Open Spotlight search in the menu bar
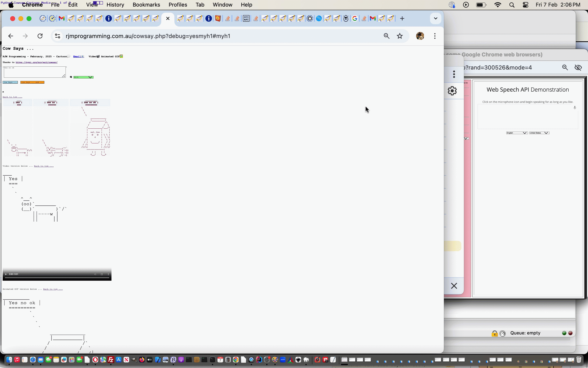 (512, 5)
